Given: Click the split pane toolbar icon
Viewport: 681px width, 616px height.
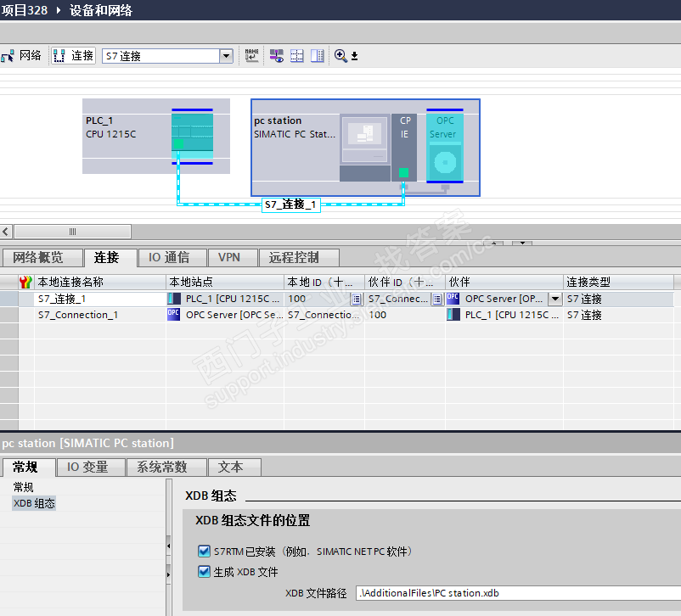Looking at the screenshot, I should [x=318, y=56].
